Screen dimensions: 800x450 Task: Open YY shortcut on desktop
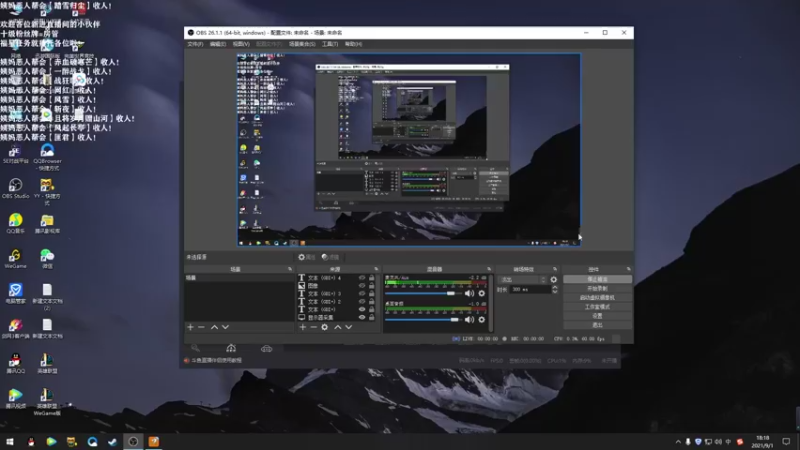click(47, 192)
